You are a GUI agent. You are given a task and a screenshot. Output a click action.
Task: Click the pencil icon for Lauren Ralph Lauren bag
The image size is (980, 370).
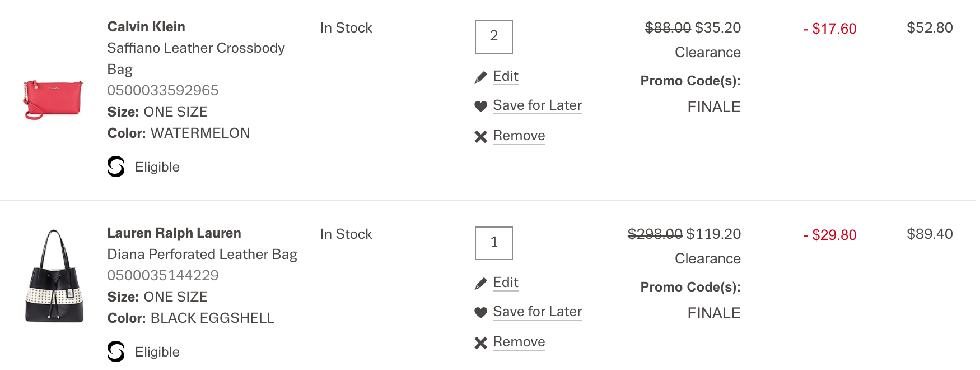480,284
